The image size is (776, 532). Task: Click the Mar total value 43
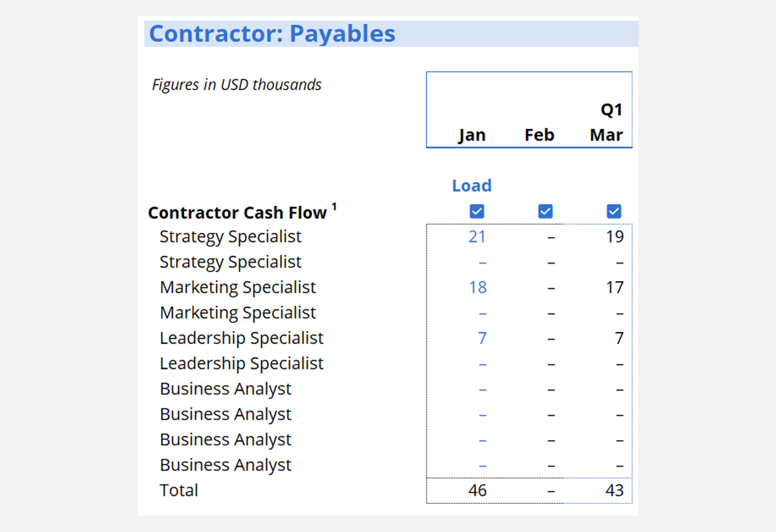tap(614, 490)
